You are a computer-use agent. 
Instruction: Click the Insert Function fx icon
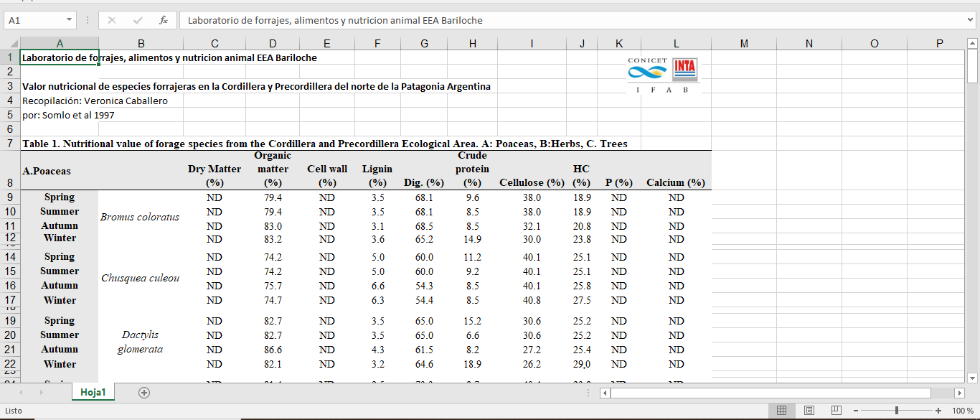164,20
